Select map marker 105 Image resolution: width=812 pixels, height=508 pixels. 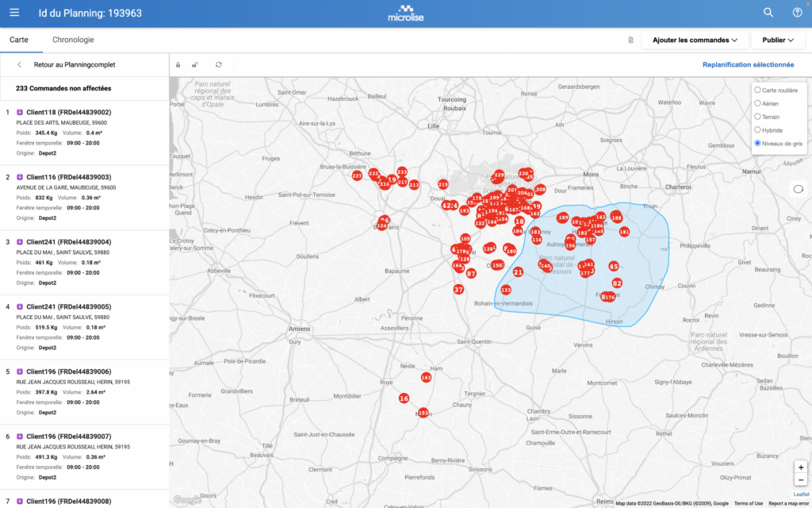click(x=465, y=238)
